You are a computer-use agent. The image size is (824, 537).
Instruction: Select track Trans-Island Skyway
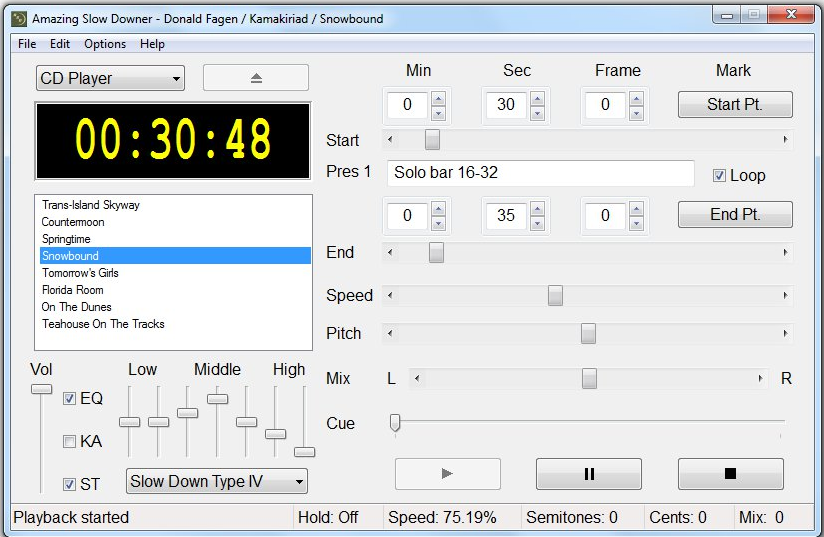tap(175, 205)
